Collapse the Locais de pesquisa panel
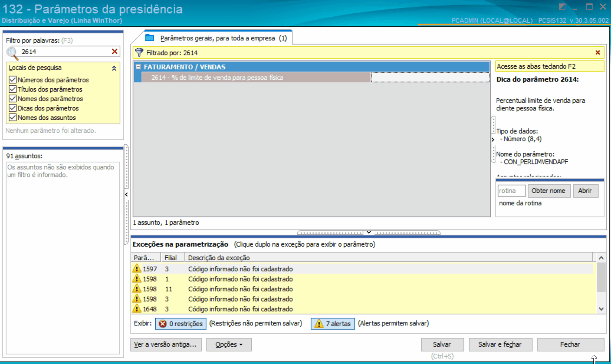The width and height of the screenshot is (611, 364). coord(114,68)
